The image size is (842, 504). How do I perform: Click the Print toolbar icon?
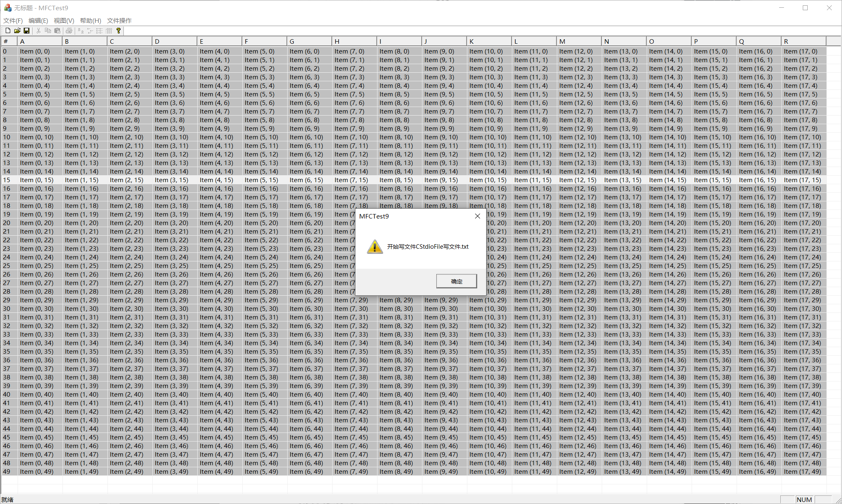[x=69, y=31]
